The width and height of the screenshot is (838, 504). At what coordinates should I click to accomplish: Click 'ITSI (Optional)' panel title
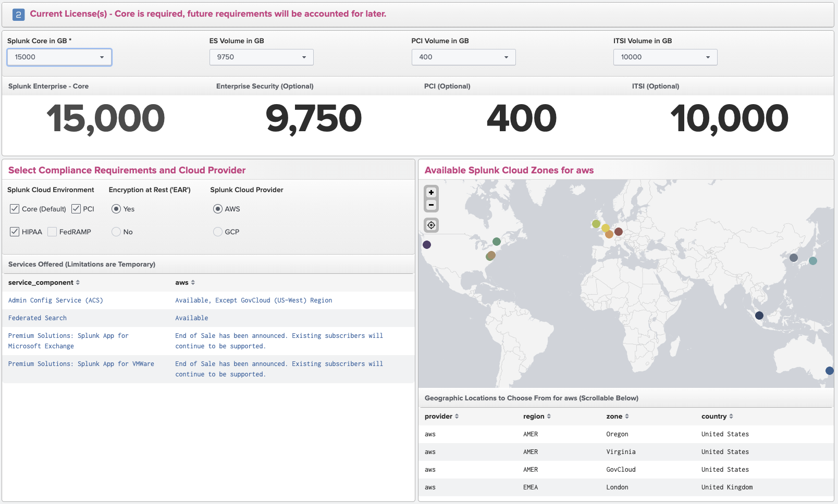[x=656, y=86]
